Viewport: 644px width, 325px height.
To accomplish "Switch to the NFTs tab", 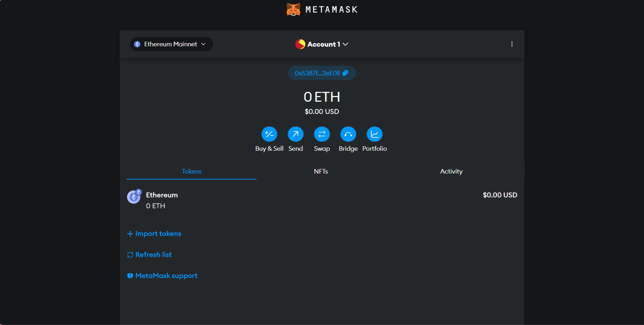I will pos(321,171).
